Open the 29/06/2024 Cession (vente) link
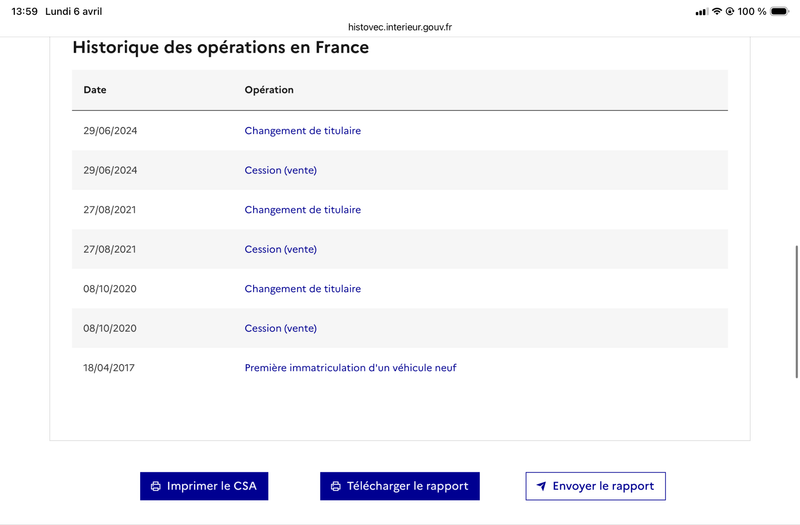The height and width of the screenshot is (525, 800). click(x=280, y=170)
